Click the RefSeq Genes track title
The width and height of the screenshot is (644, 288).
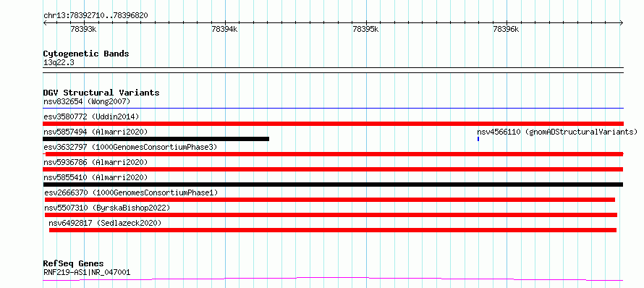pos(74,264)
